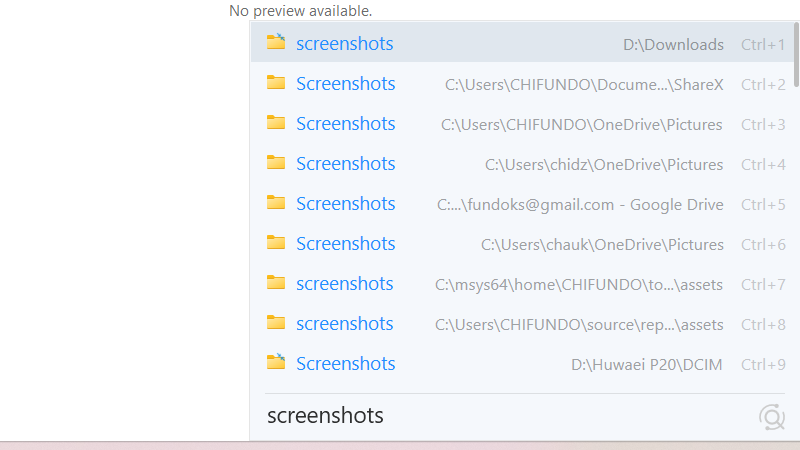Click the folder icon of the chauk OneDrive result
800x450 pixels.
coord(276,243)
